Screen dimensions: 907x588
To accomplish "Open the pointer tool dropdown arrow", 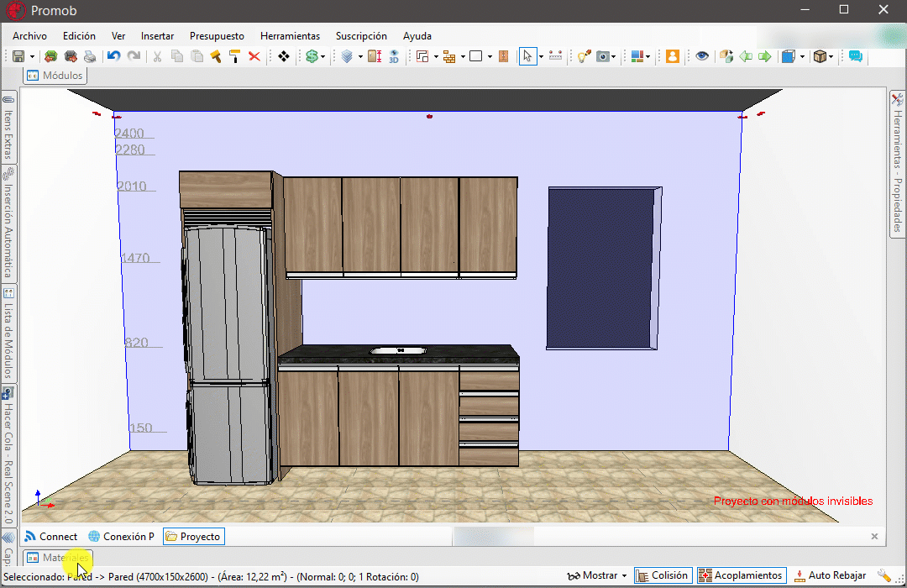I will click(541, 57).
